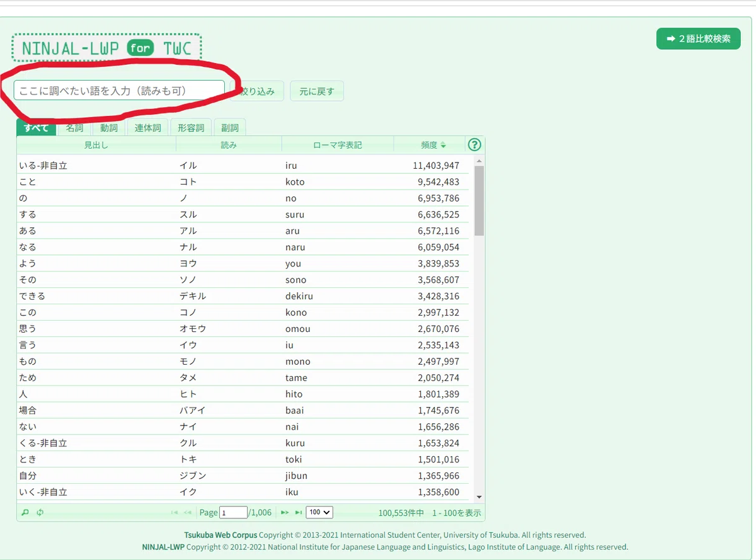Jump to the last page of results
756x560 pixels.
pos(299,513)
